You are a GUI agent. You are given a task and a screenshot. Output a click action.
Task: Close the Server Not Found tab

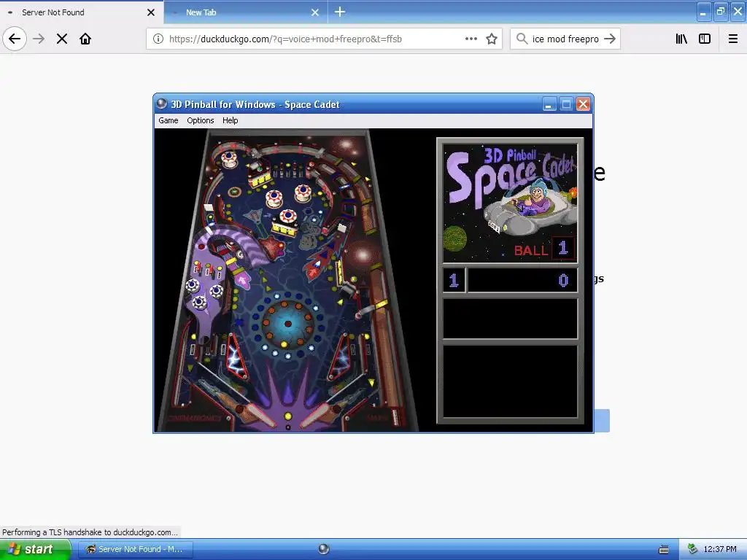point(151,12)
